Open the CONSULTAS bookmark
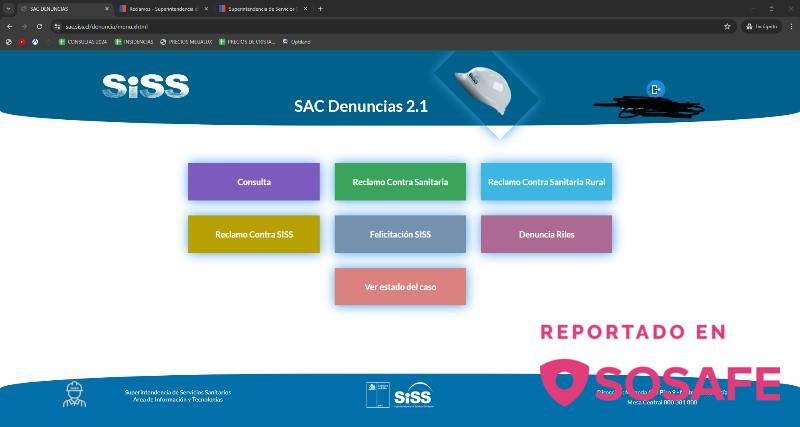 [83, 42]
